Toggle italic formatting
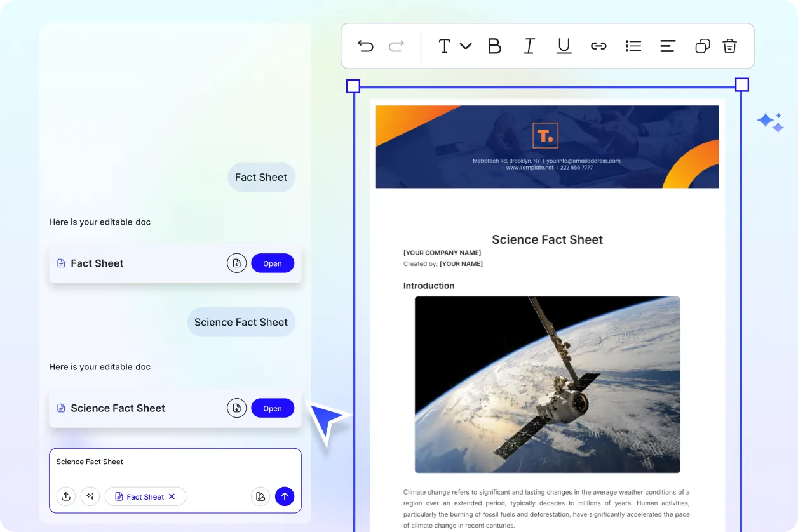Image resolution: width=798 pixels, height=532 pixels. tap(529, 46)
